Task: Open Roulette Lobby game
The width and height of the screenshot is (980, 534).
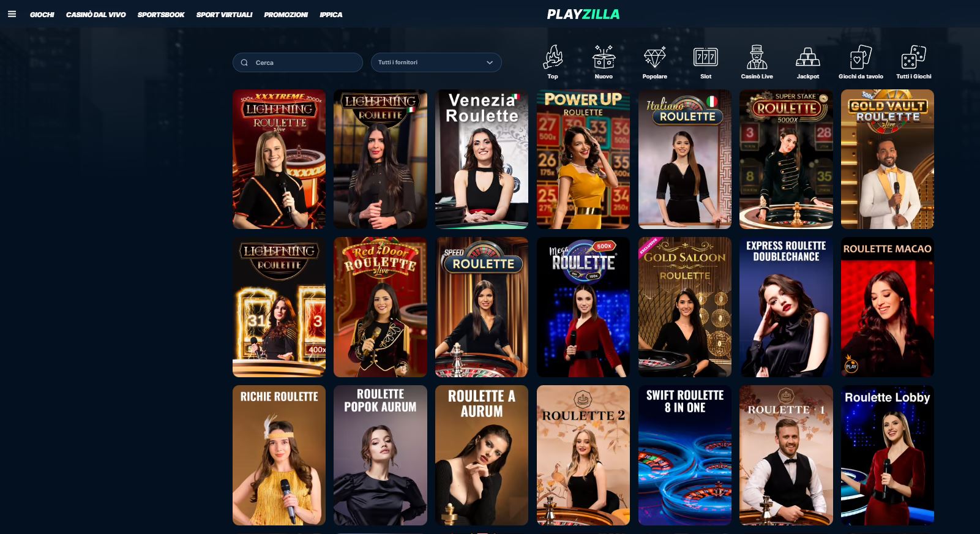Action: 888,455
